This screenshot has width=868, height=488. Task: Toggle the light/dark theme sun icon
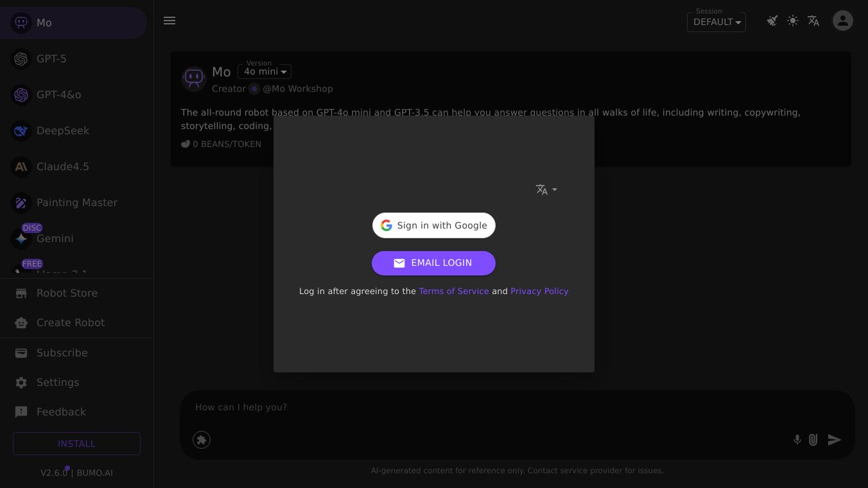pyautogui.click(x=793, y=21)
